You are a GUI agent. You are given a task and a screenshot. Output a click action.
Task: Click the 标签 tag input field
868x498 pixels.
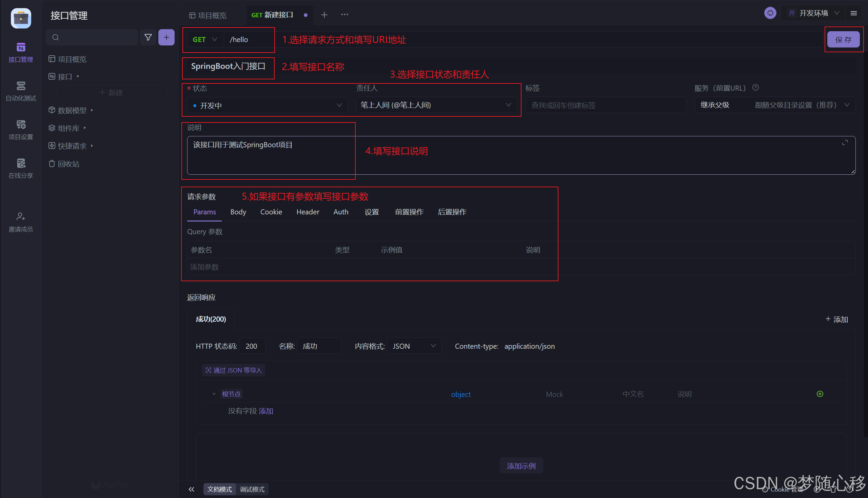(x=606, y=106)
